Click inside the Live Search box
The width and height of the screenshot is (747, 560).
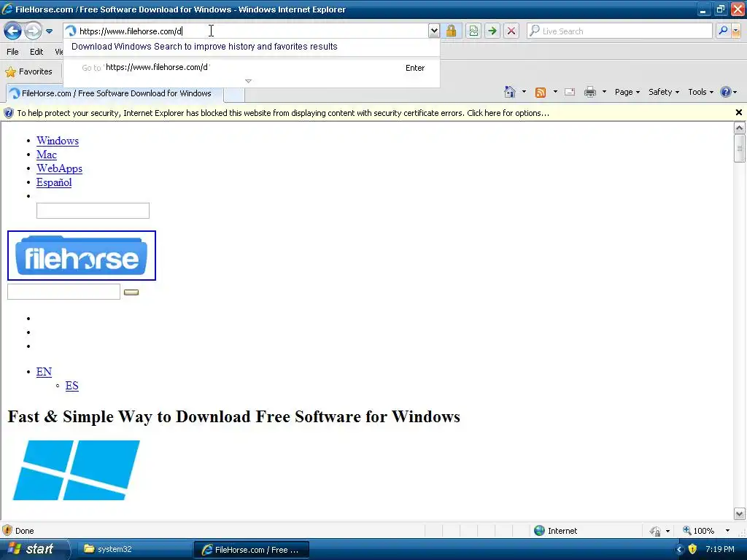[619, 31]
